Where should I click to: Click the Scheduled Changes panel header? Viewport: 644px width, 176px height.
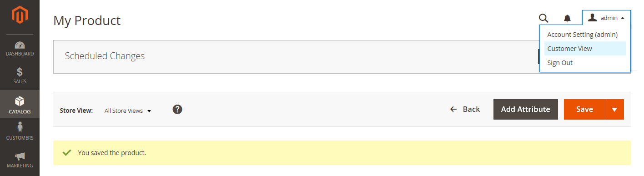(296, 57)
